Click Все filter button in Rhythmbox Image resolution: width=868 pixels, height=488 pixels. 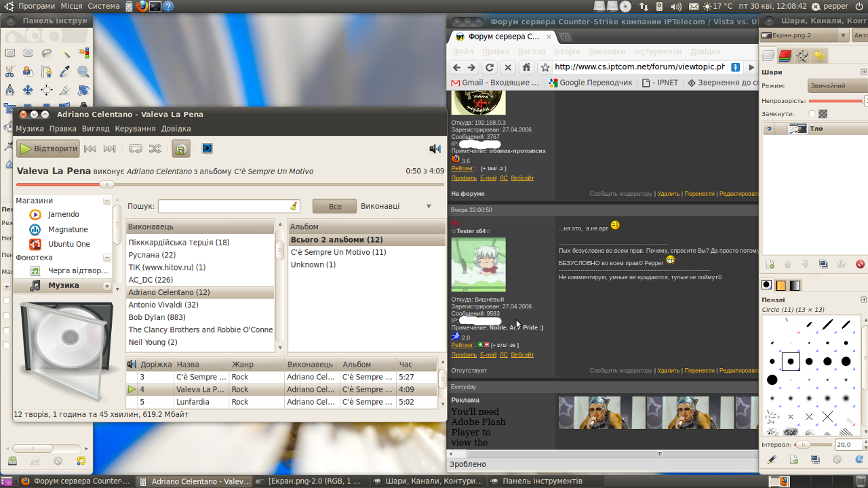coord(335,206)
